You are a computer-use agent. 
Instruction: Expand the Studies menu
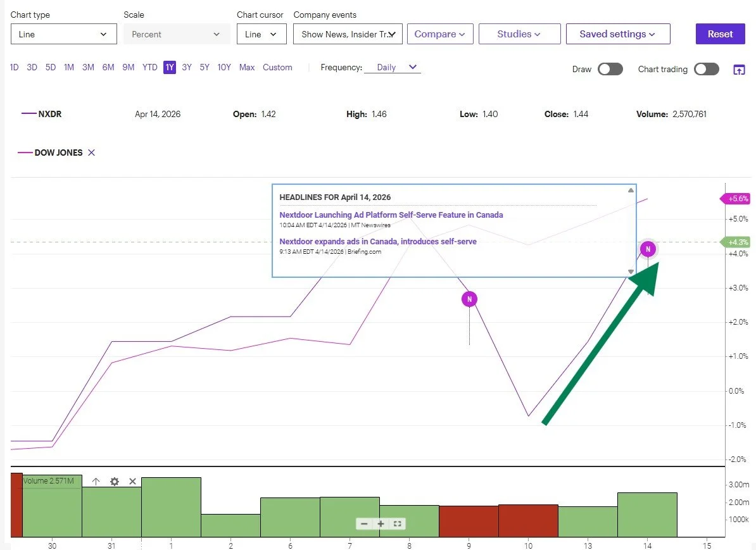(519, 34)
